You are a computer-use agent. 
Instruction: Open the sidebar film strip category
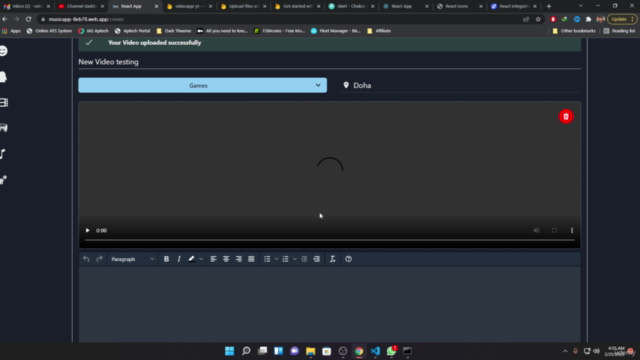coord(4,103)
